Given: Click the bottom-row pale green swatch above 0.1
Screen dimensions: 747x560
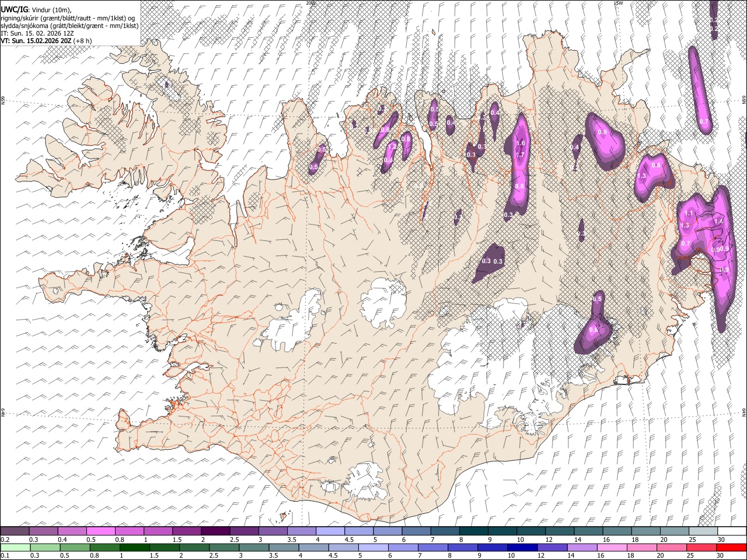Looking at the screenshot, I should coord(15,547).
